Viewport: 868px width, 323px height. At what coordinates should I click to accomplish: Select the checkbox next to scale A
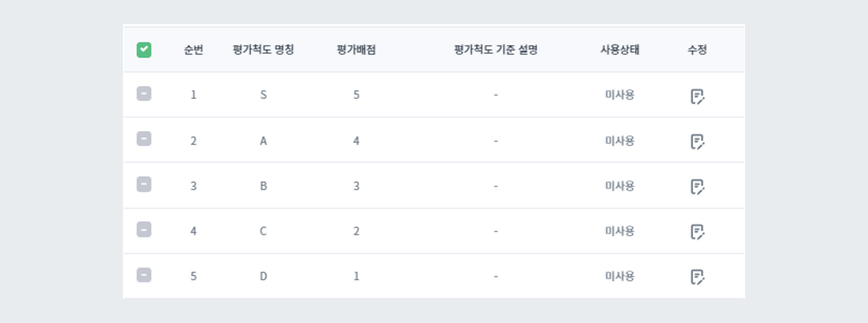(x=144, y=140)
